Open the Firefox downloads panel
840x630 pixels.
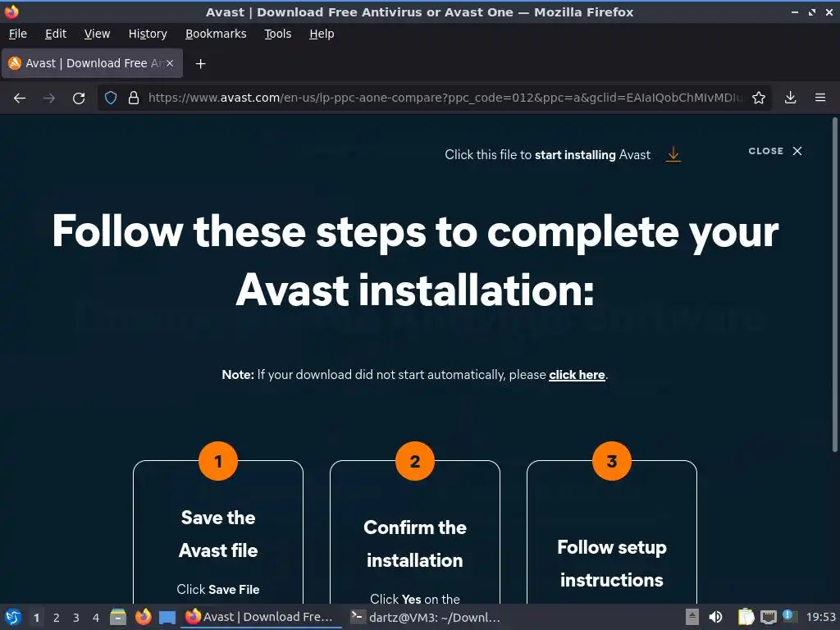pos(790,98)
